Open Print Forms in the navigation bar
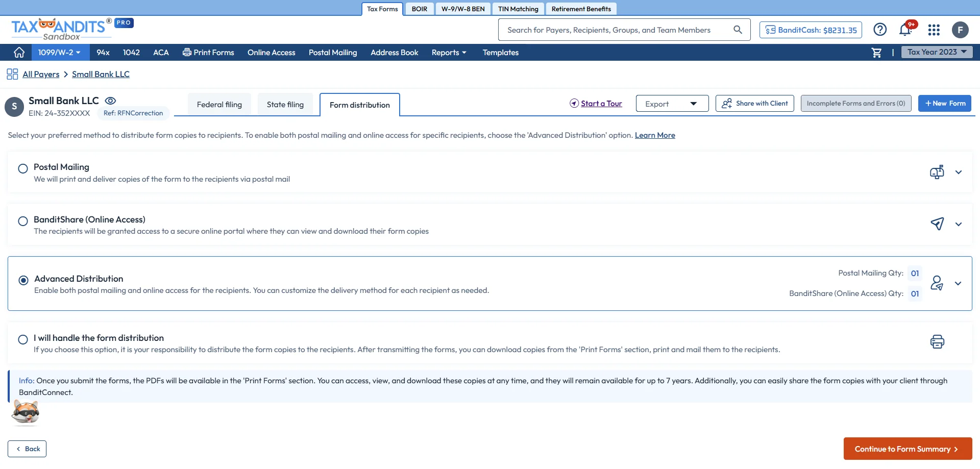 [x=208, y=53]
